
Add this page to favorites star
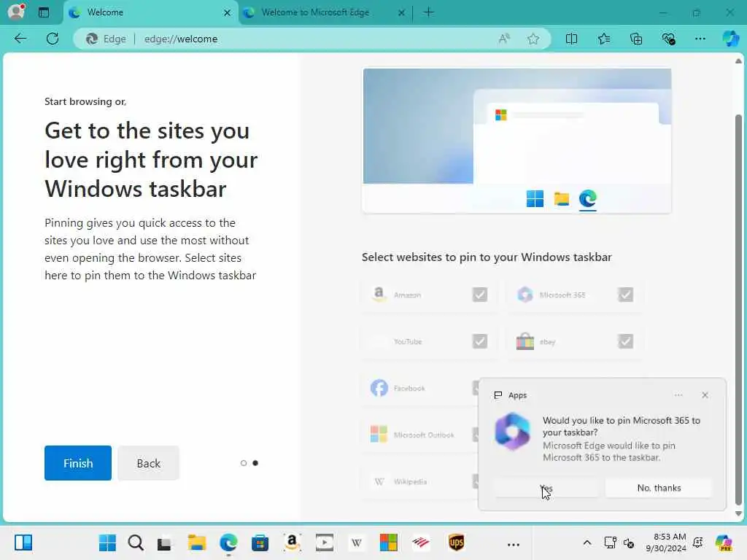(x=533, y=39)
